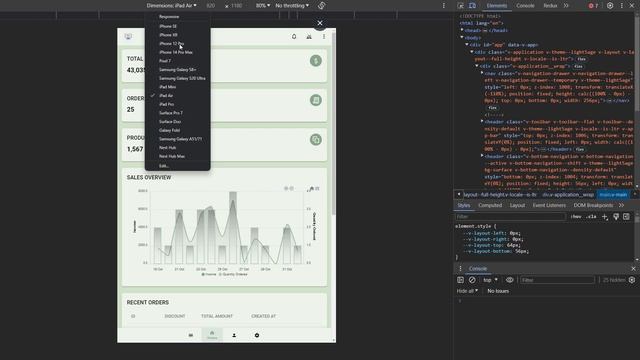
Task: Open the 80% zoom dropdown
Action: (263, 6)
